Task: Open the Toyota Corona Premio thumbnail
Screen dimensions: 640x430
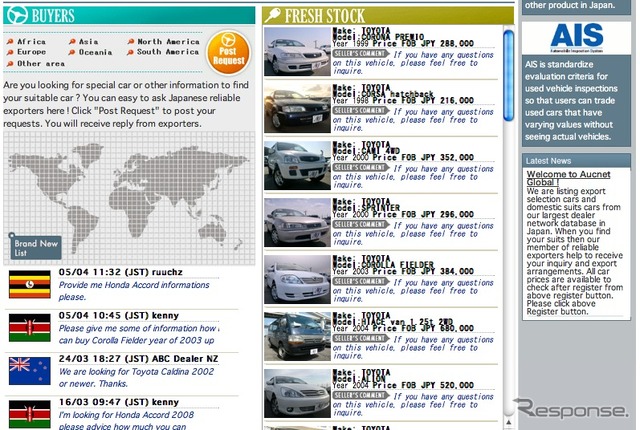Action: pyautogui.click(x=297, y=51)
